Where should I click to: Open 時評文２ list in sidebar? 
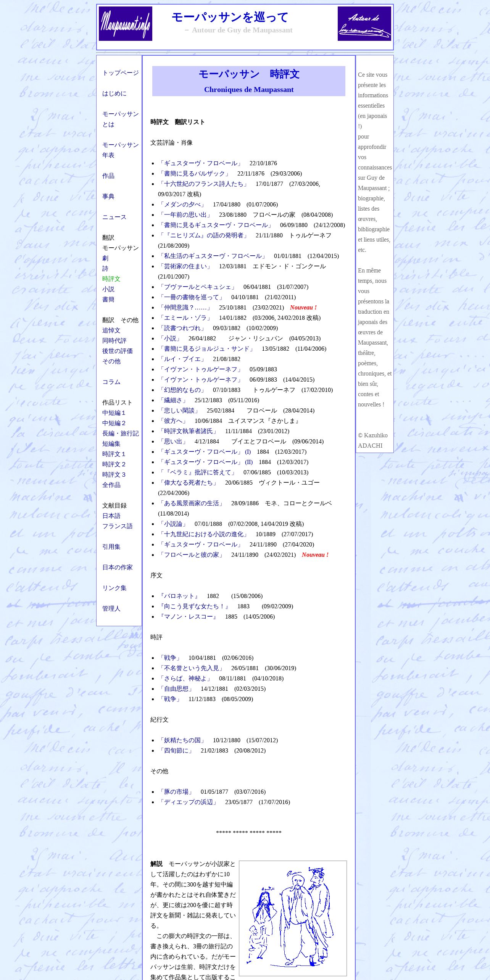click(x=114, y=464)
